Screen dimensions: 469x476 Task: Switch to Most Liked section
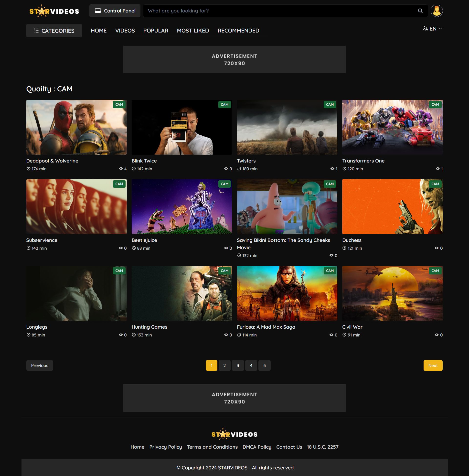[x=193, y=31]
